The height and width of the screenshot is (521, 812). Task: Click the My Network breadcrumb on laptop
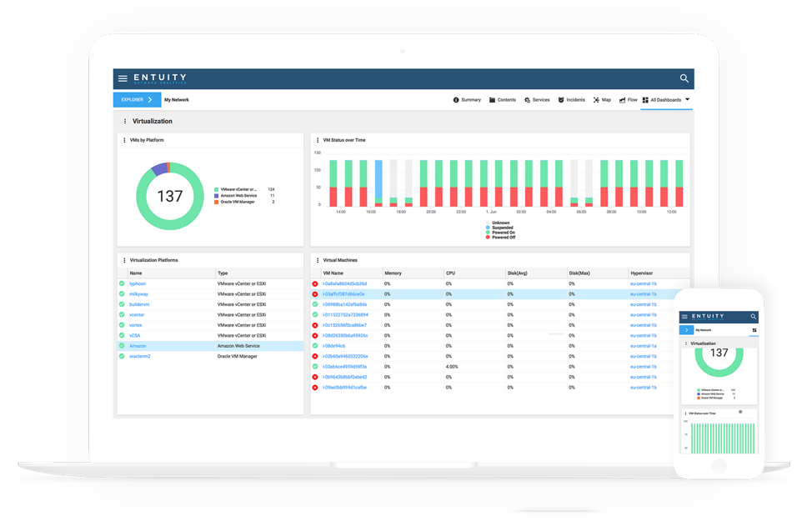coord(177,100)
